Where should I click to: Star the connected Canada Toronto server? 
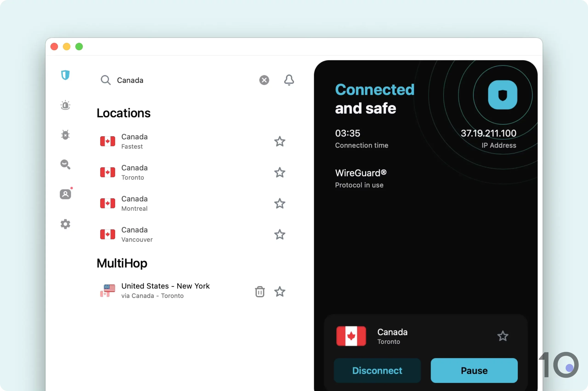tap(503, 336)
